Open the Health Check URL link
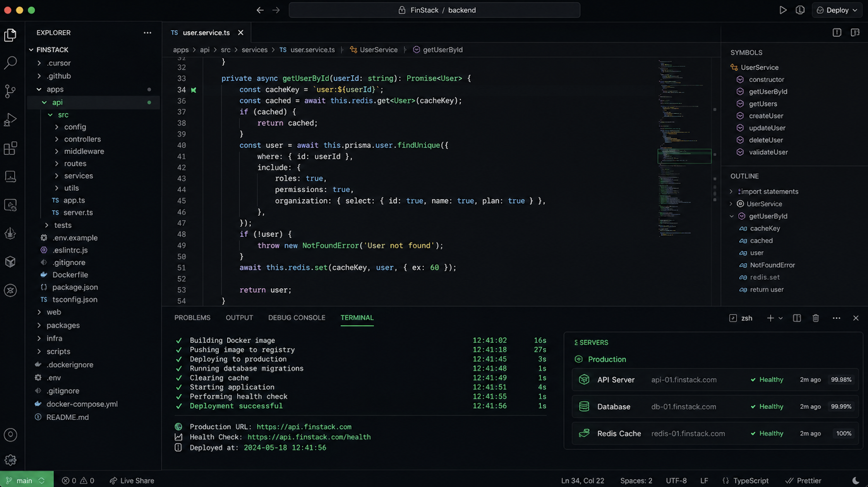Viewport: 868px width, 487px height. (x=309, y=437)
